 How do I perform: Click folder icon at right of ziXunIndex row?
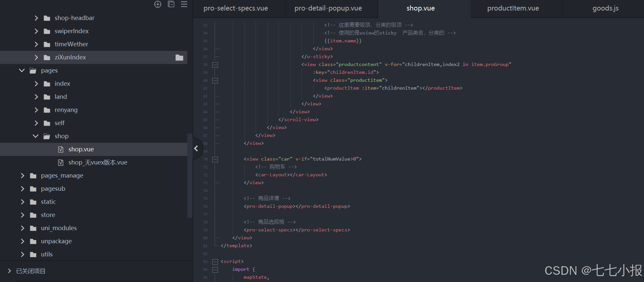coord(179,57)
